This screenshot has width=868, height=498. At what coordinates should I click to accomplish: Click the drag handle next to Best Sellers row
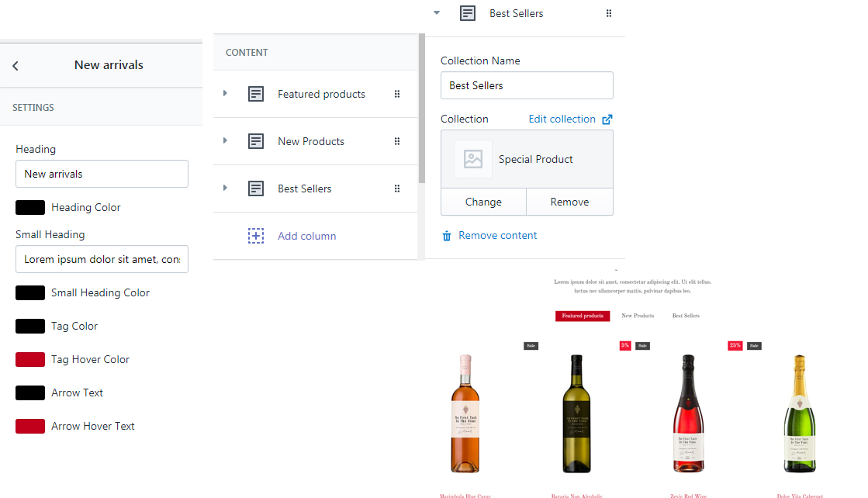397,188
